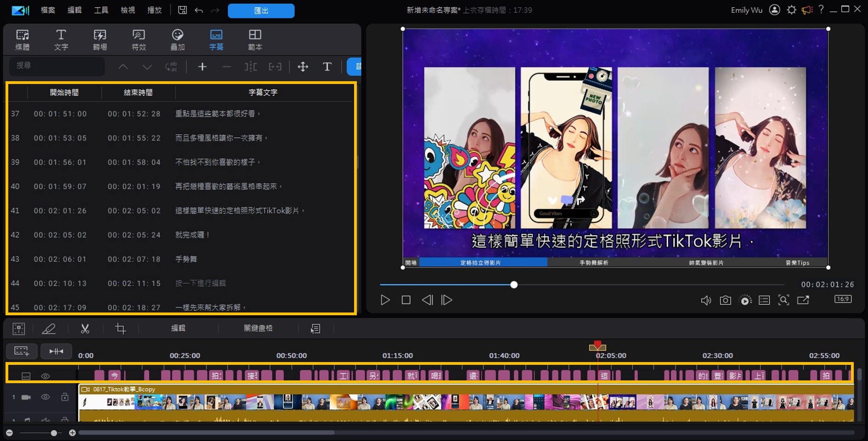Switch to the 範本 (Templates) panel
The width and height of the screenshot is (868, 441).
coord(255,39)
